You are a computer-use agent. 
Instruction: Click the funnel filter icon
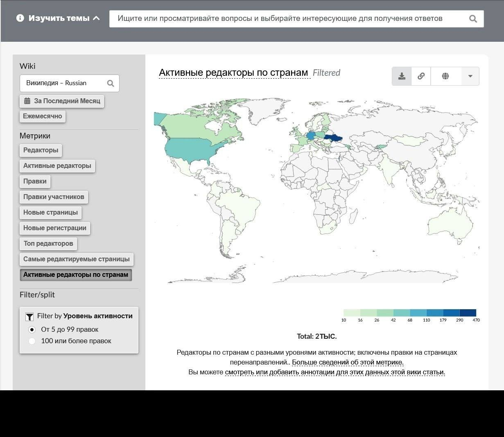click(x=29, y=317)
